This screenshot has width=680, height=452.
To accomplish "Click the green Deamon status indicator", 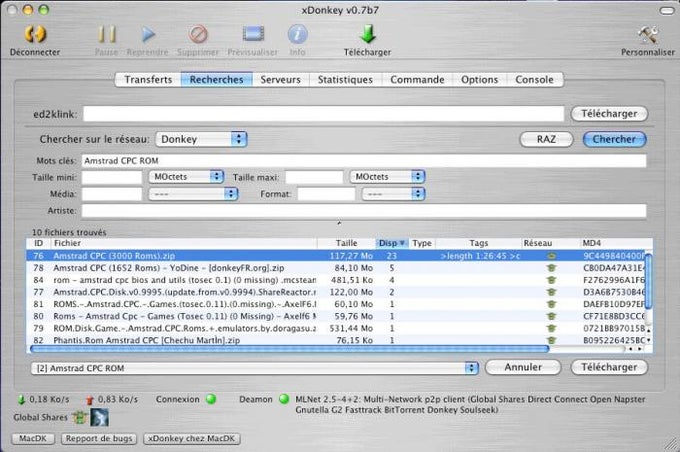I will tap(284, 399).
